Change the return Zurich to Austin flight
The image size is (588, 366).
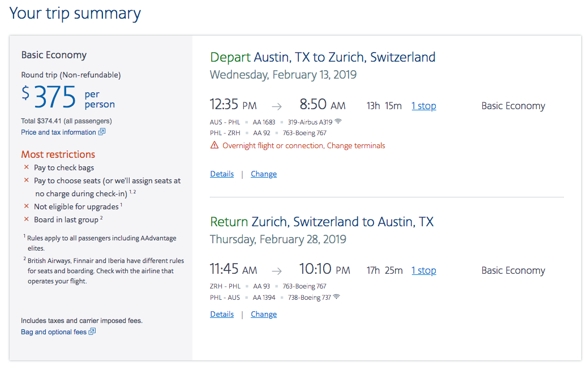tap(264, 315)
